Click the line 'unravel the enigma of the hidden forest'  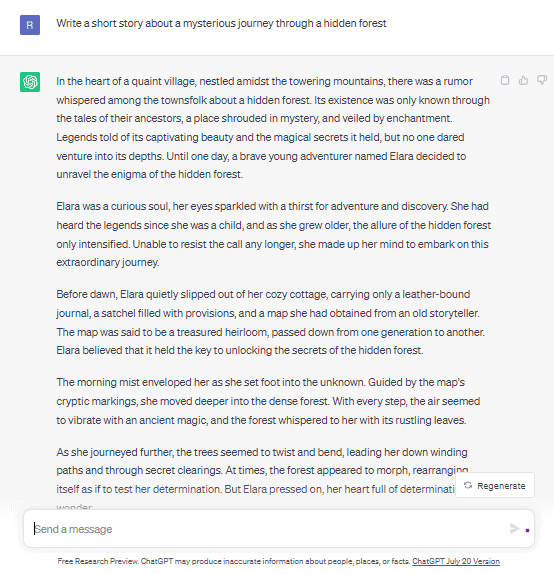(149, 174)
